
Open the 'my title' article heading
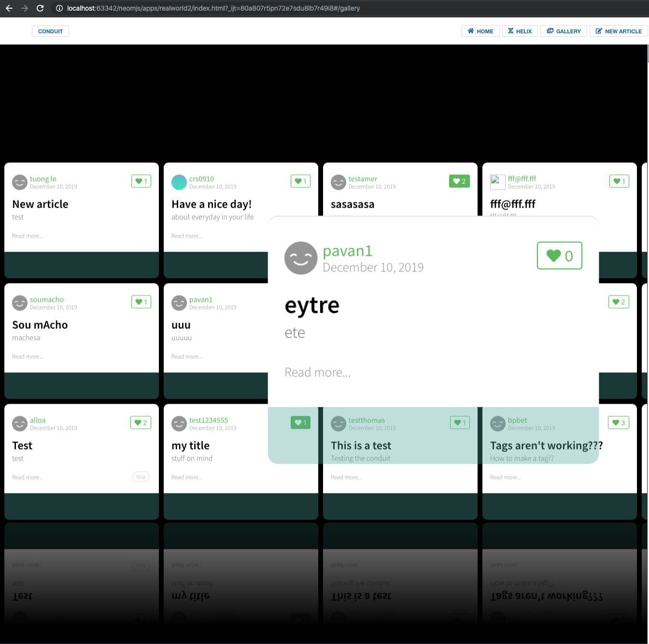(190, 446)
